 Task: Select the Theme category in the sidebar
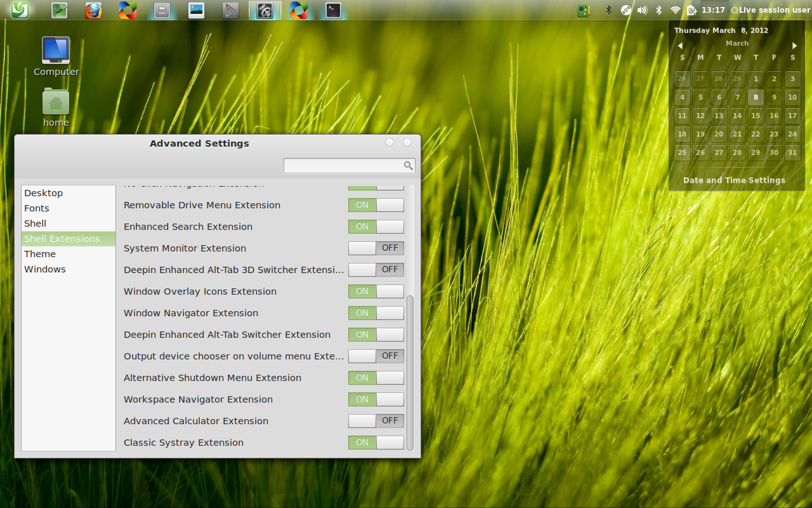(39, 253)
